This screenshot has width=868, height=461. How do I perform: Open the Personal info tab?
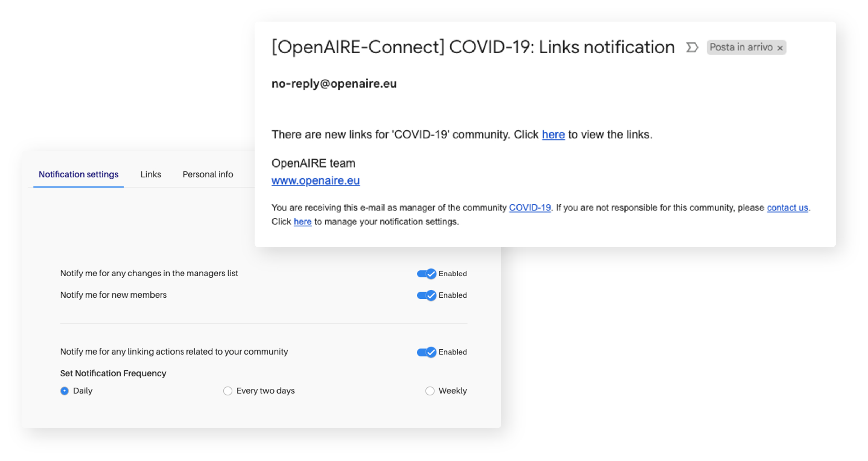point(208,174)
